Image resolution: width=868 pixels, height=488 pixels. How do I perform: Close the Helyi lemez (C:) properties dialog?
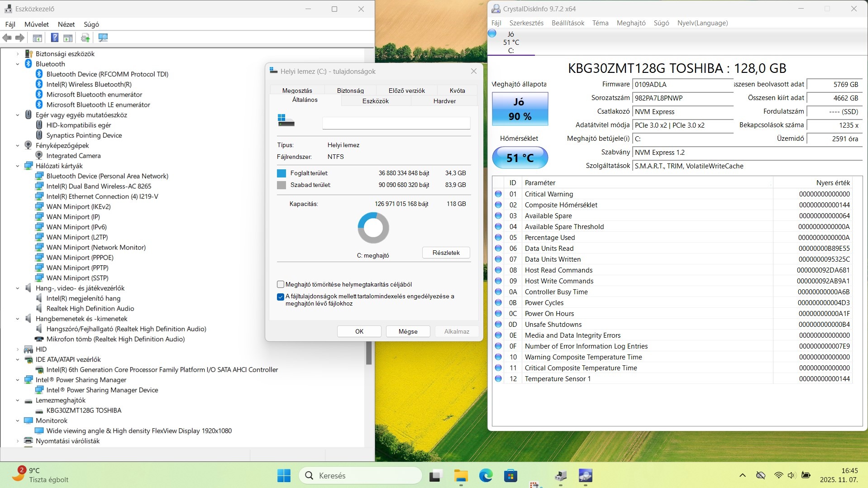click(x=474, y=71)
